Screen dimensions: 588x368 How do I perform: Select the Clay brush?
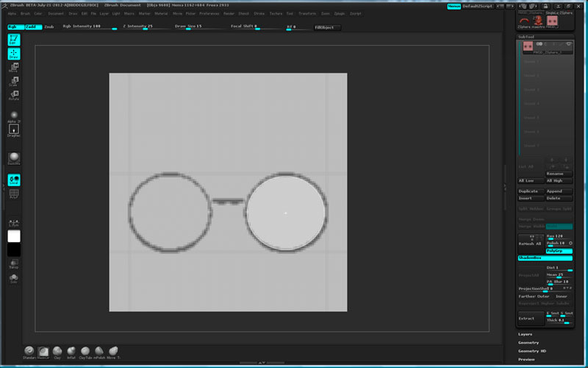point(57,353)
